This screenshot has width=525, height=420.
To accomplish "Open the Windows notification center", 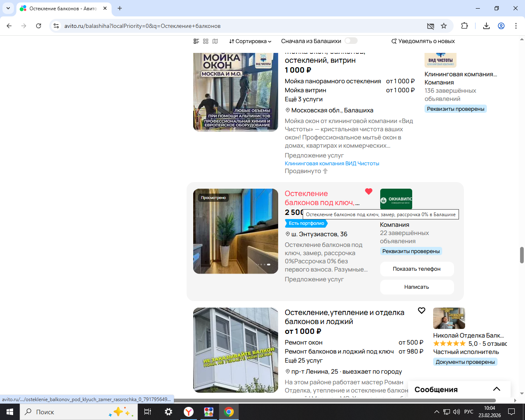I will (x=511, y=412).
